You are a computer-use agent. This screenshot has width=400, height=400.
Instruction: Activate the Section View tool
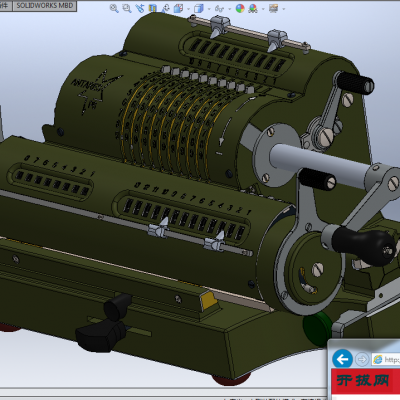pyautogui.click(x=153, y=8)
